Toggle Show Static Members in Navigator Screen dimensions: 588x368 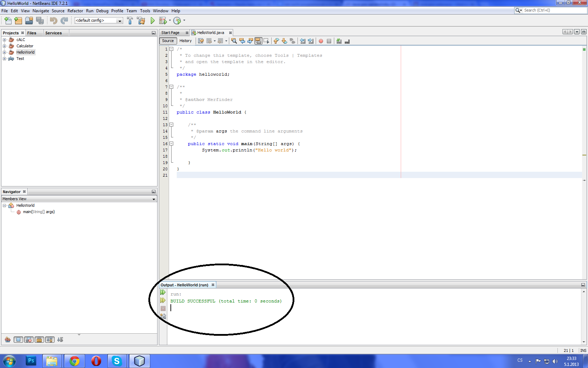tap(29, 340)
